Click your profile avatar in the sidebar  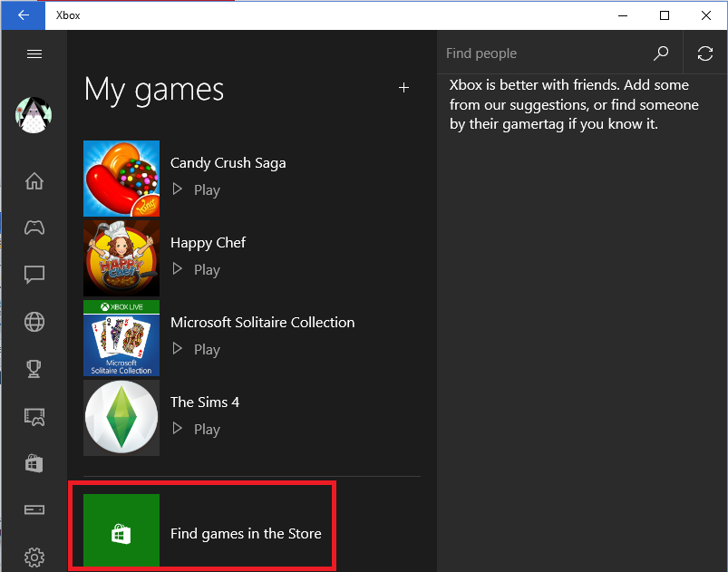34,115
